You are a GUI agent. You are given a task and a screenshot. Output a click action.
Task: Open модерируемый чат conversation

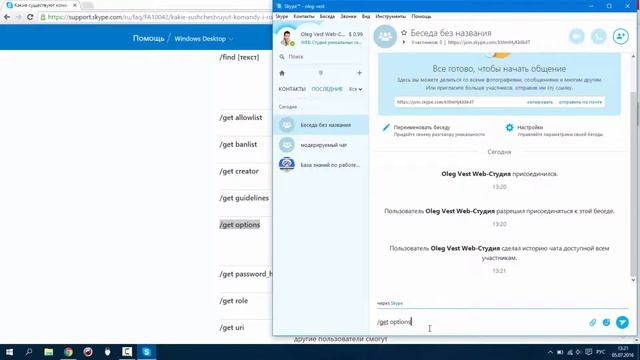coord(321,145)
